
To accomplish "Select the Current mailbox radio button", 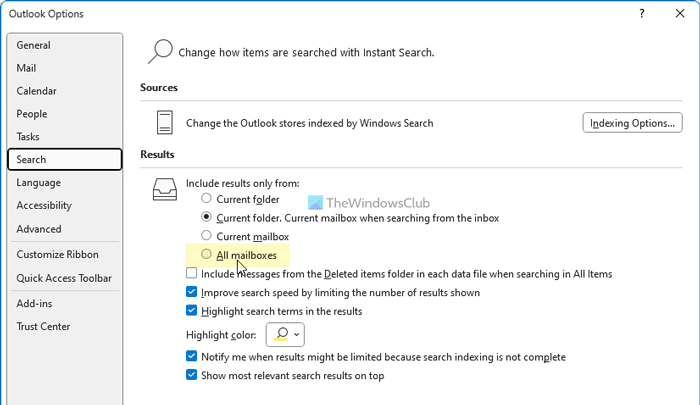I will point(207,236).
